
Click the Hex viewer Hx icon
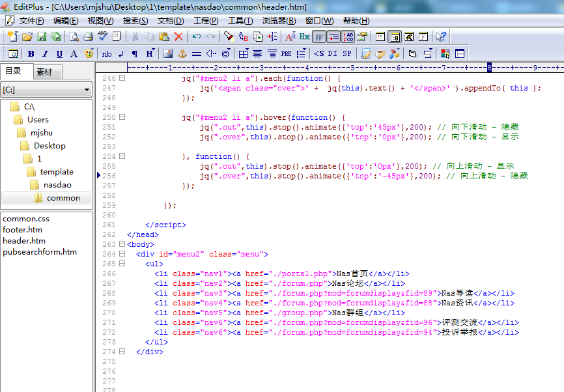(x=304, y=36)
